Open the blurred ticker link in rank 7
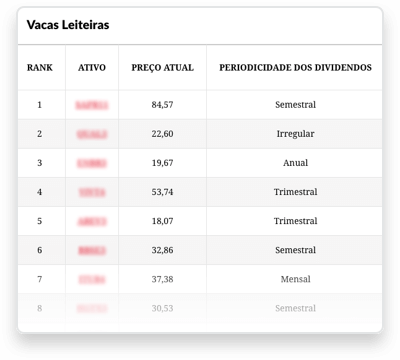The width and height of the screenshot is (400, 360). pyautogui.click(x=92, y=279)
